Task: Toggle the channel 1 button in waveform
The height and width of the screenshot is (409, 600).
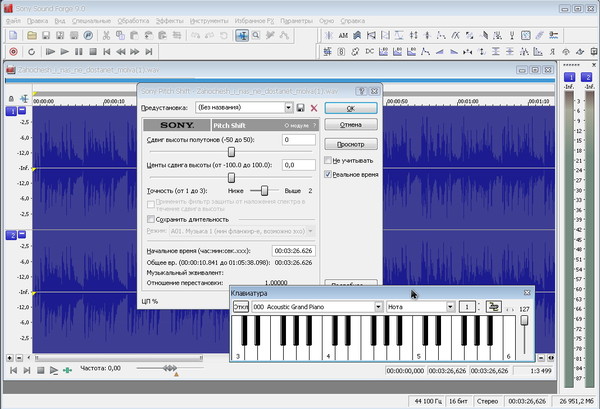Action: tap(11, 111)
